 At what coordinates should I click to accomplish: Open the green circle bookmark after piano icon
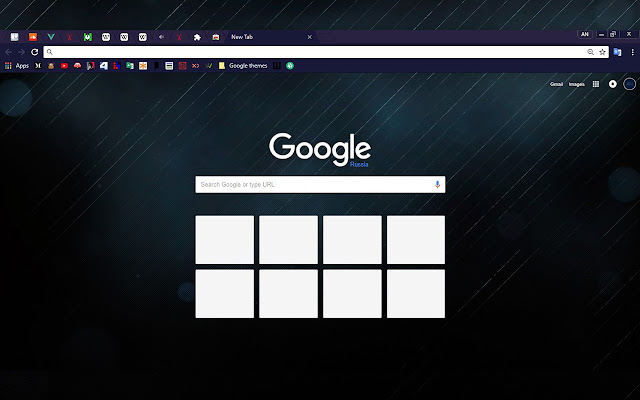click(x=290, y=66)
